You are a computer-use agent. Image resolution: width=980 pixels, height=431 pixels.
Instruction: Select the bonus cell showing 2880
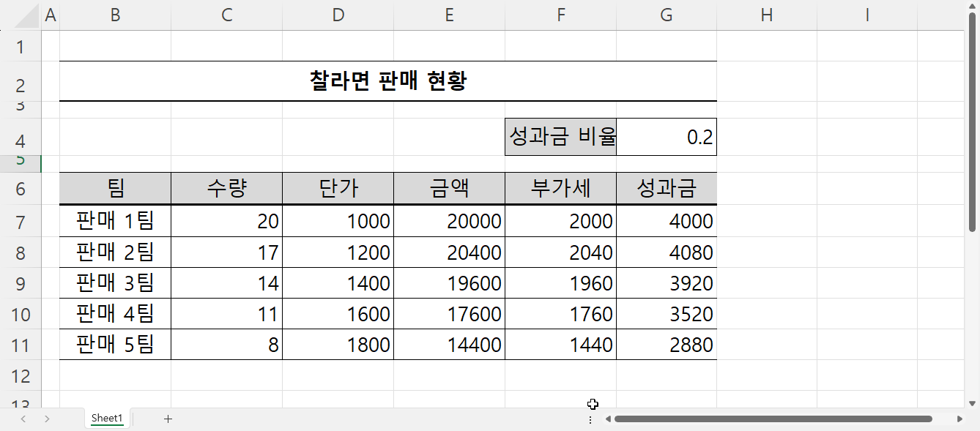pos(667,345)
